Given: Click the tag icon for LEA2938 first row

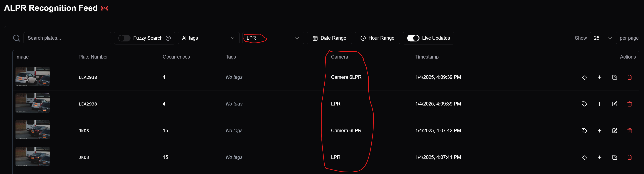Looking at the screenshot, I should point(584,77).
